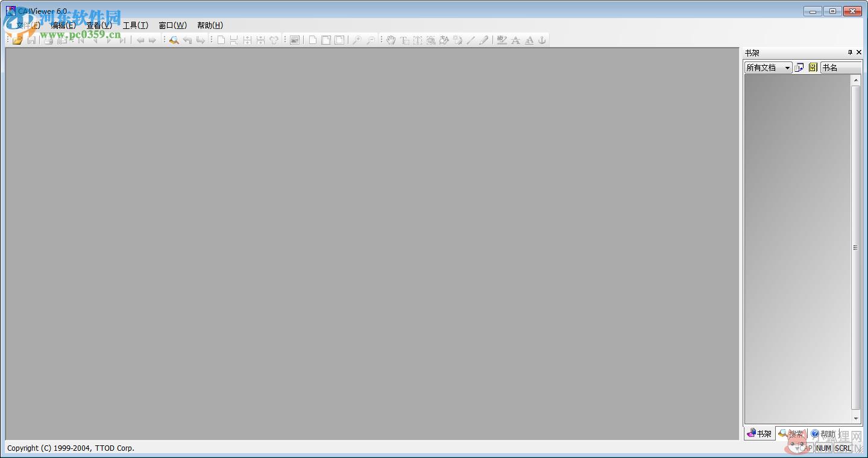Switch to the 帮助 bottom tab
The width and height of the screenshot is (868, 458).
click(823, 433)
